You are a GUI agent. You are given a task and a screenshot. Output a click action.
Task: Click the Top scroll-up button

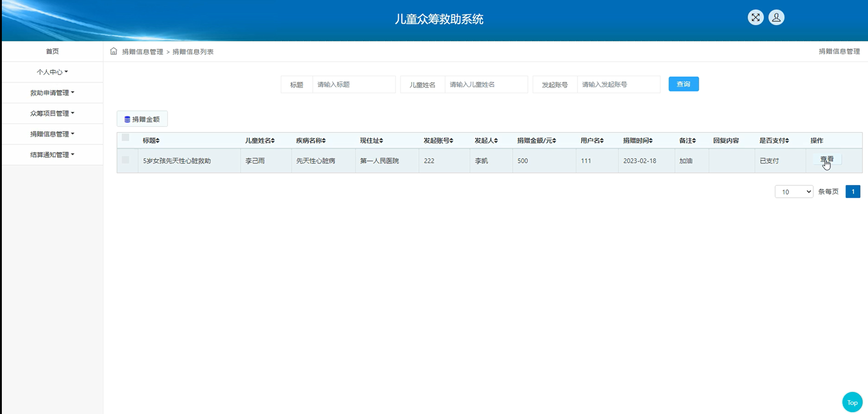(x=852, y=403)
